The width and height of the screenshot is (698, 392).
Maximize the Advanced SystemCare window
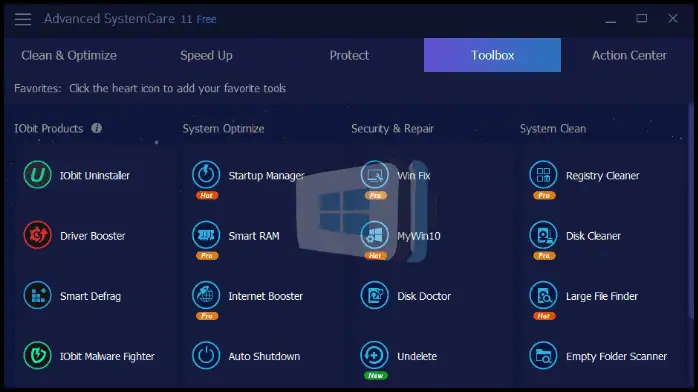coord(641,18)
